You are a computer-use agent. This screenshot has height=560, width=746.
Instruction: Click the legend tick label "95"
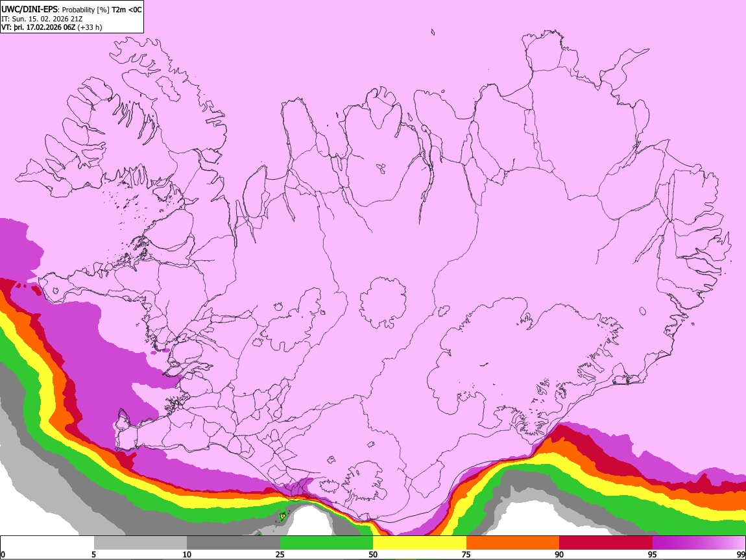point(653,555)
